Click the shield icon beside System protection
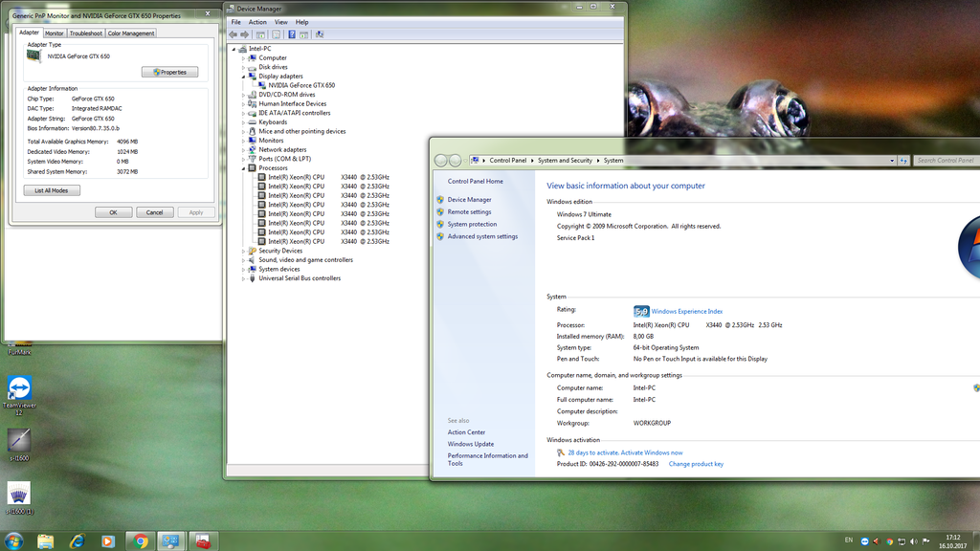Viewport: 980px width, 551px height. [440, 224]
